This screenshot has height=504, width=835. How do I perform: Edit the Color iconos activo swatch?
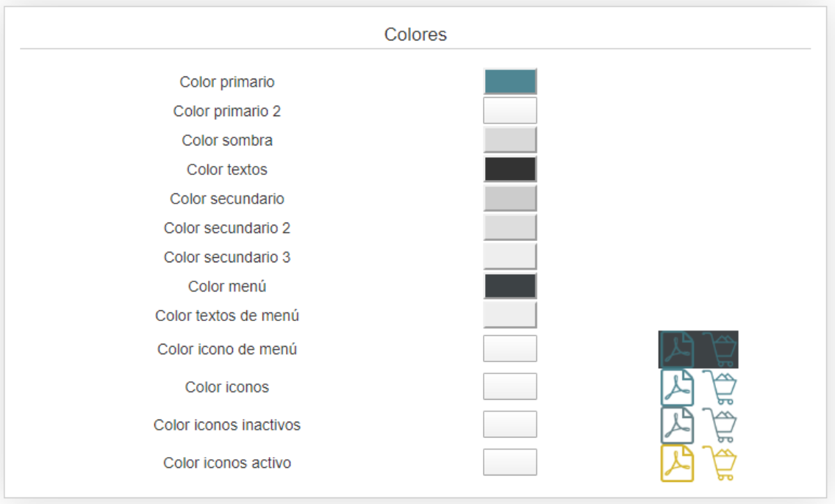[x=509, y=462]
